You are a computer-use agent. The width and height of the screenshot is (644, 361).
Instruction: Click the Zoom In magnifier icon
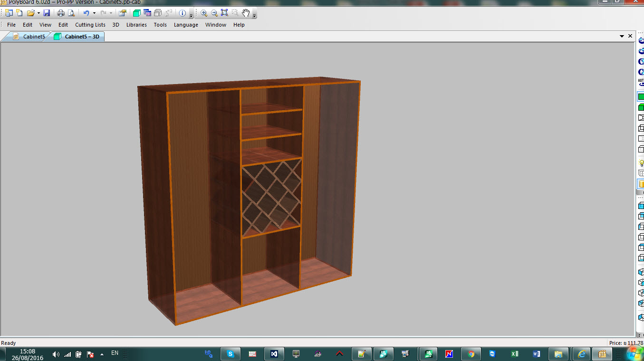(204, 13)
